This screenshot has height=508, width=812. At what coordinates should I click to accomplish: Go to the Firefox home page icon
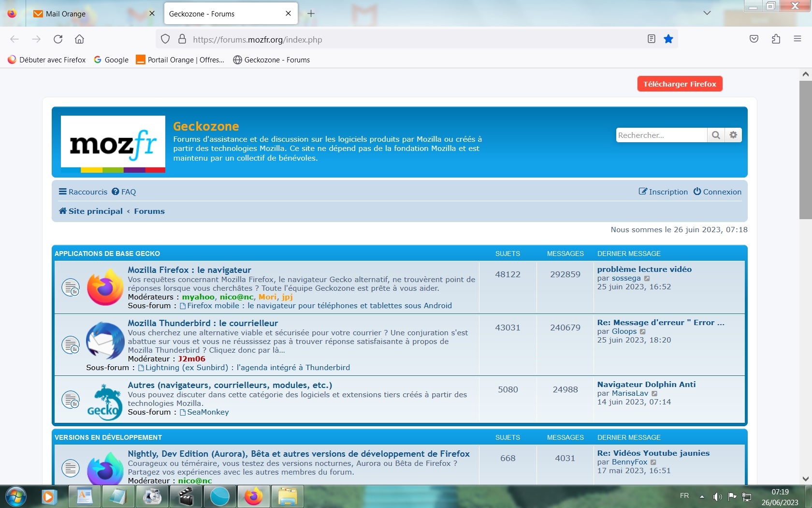pyautogui.click(x=79, y=39)
